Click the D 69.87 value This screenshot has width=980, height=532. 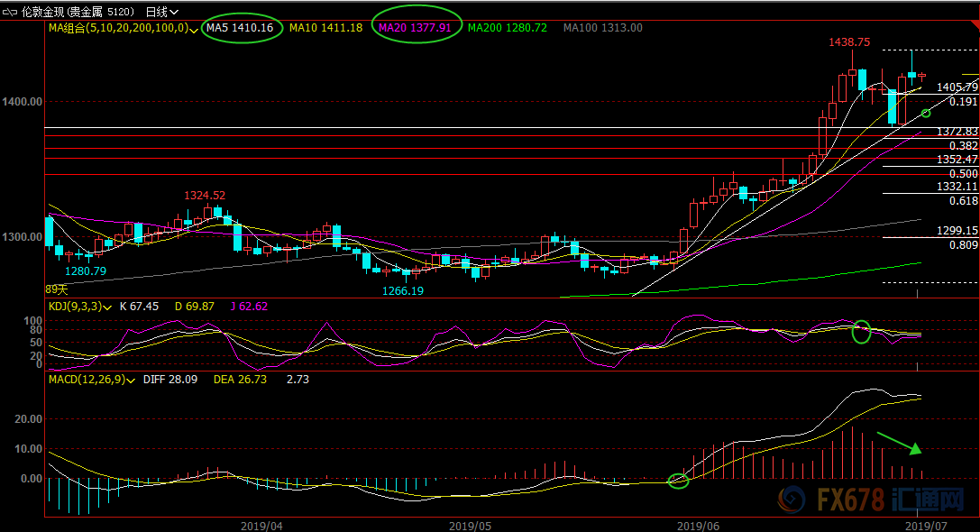pyautogui.click(x=195, y=307)
